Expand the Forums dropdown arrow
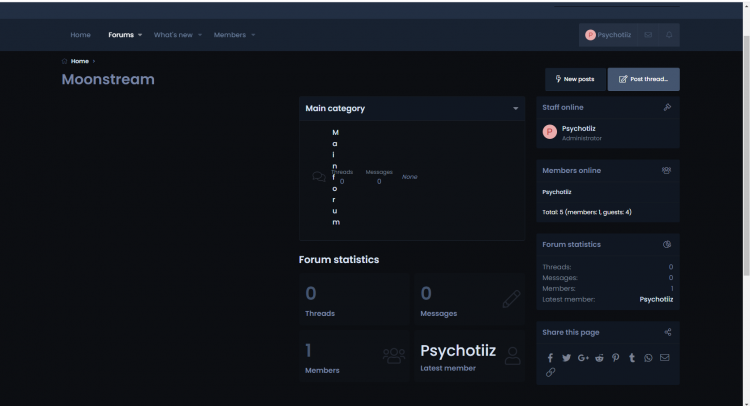 tap(140, 35)
